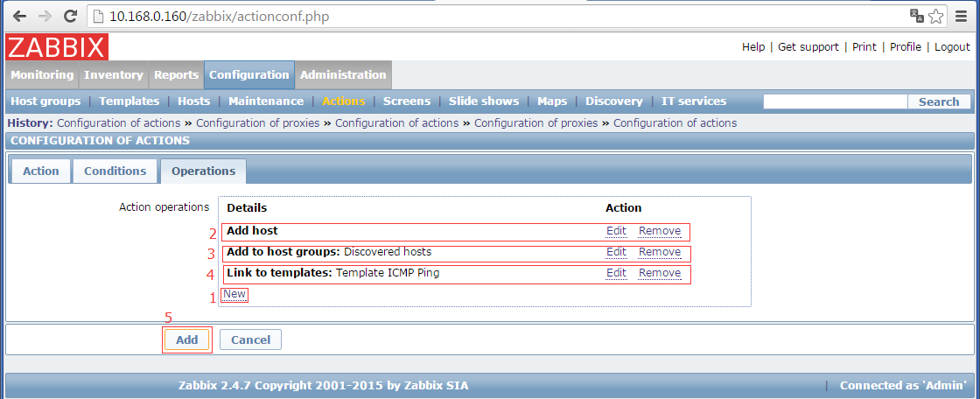Switch to the Conditions tab

(115, 171)
